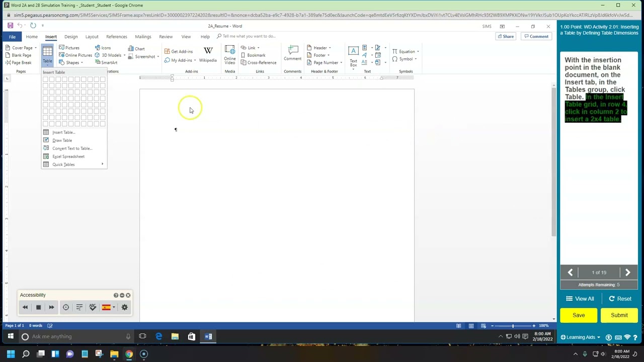Stop playback in the Accessibility panel
The height and width of the screenshot is (362, 644).
(38, 307)
